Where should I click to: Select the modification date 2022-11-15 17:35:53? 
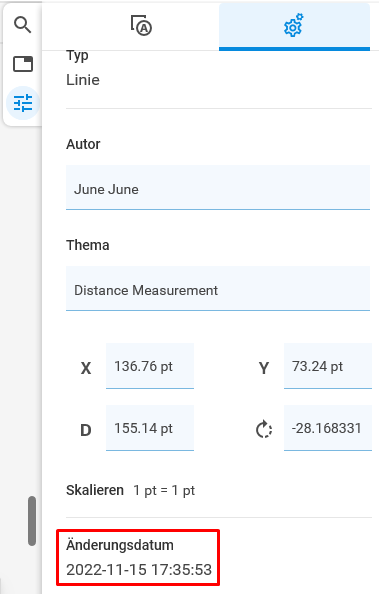(139, 569)
